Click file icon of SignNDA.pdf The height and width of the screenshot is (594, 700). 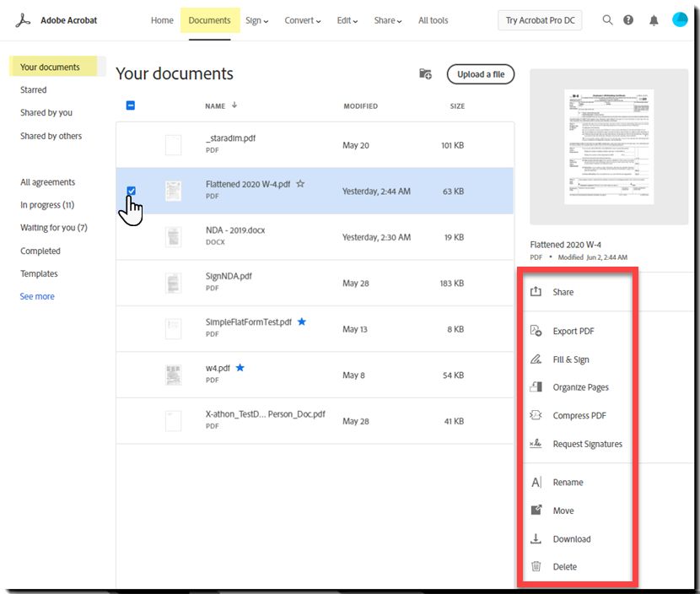point(173,283)
